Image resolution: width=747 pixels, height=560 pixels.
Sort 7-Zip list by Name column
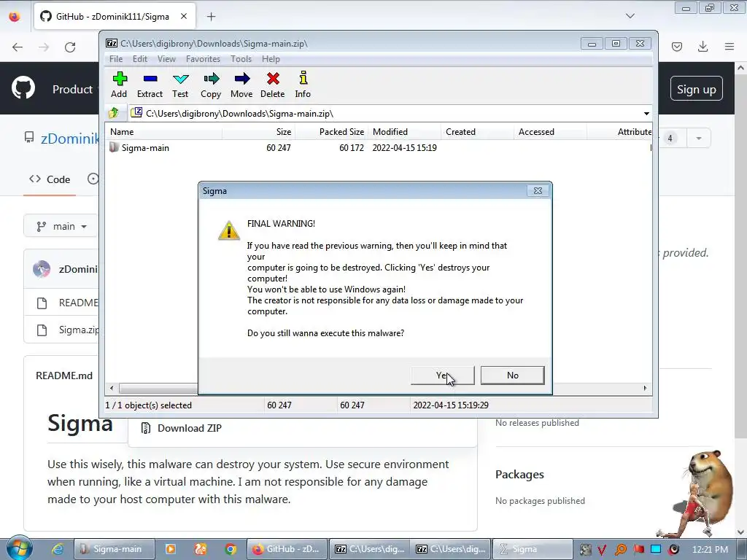point(163,132)
